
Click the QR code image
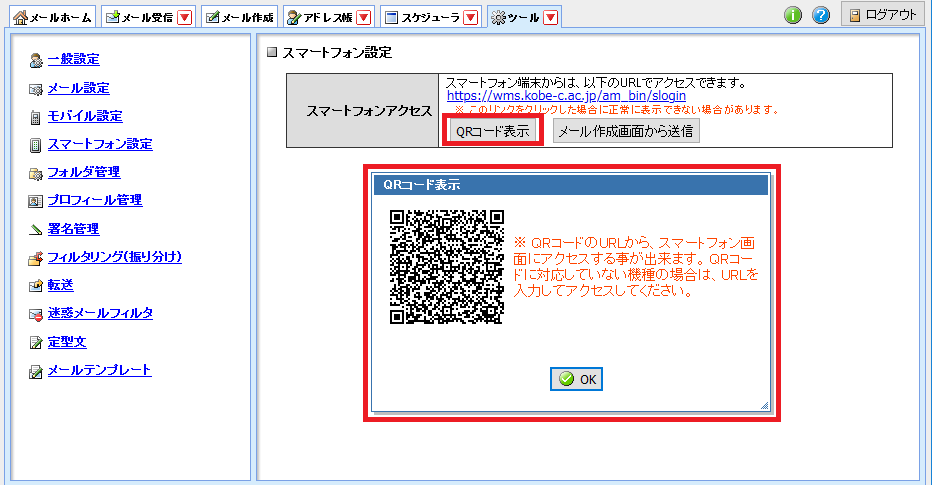(x=447, y=267)
